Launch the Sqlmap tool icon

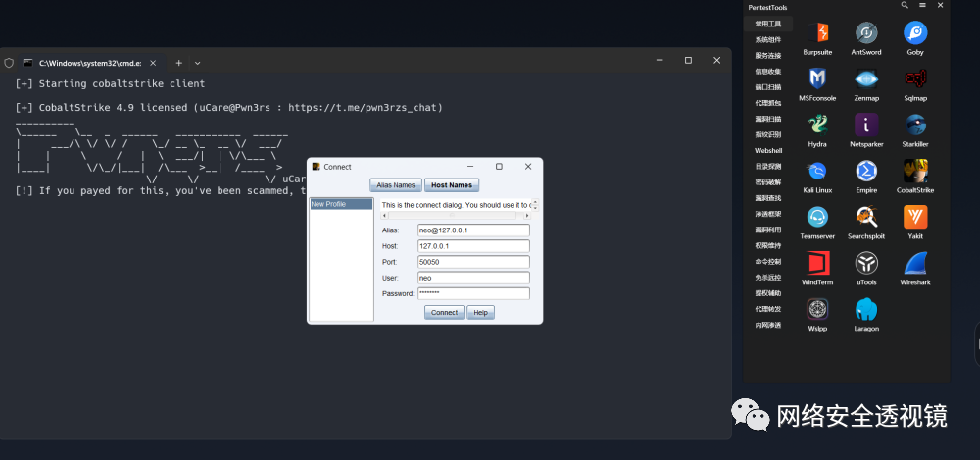(x=915, y=78)
